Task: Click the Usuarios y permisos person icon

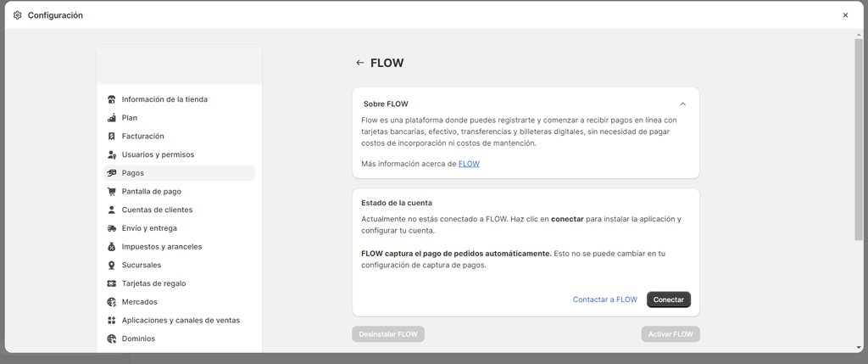Action: 111,154
